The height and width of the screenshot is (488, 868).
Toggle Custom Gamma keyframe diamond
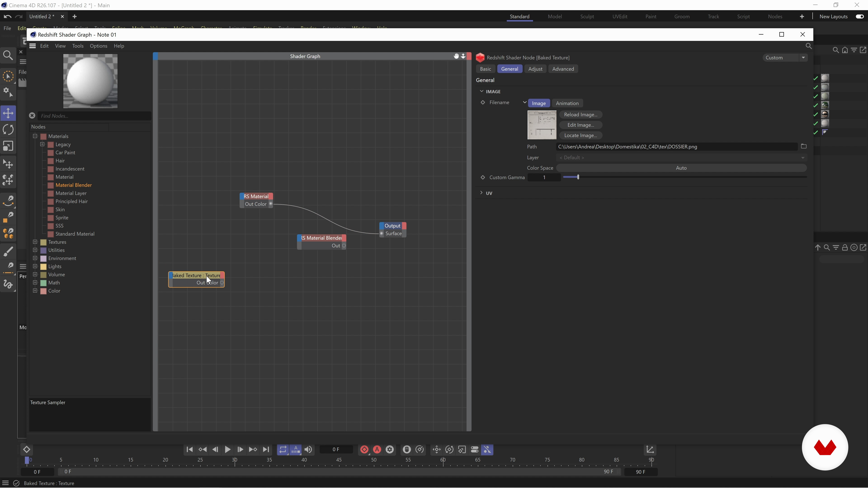point(483,178)
